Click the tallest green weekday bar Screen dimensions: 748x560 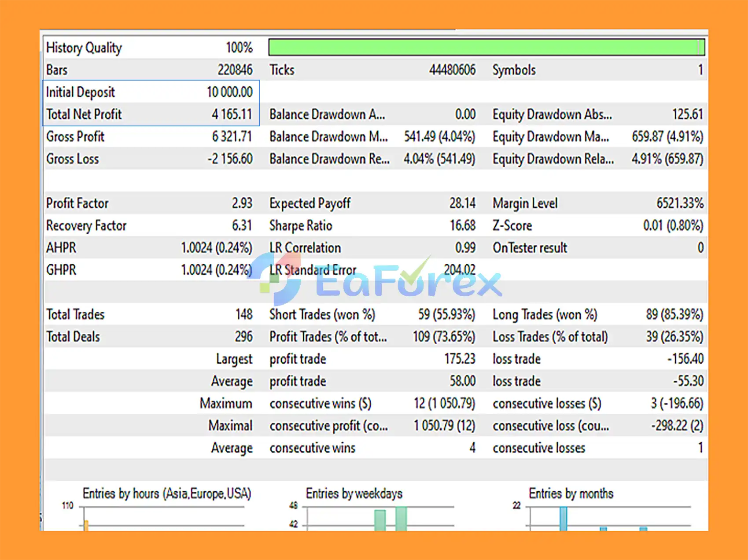pos(401,519)
